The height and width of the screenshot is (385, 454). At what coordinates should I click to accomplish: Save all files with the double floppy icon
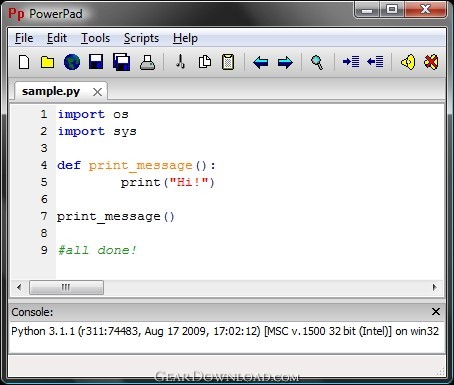[x=121, y=62]
